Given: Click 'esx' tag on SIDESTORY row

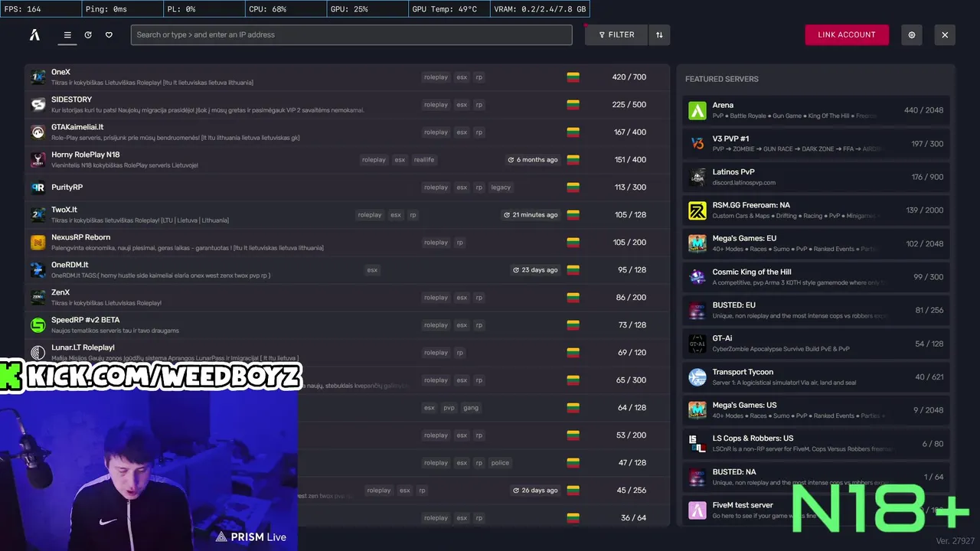Looking at the screenshot, I should [462, 105].
